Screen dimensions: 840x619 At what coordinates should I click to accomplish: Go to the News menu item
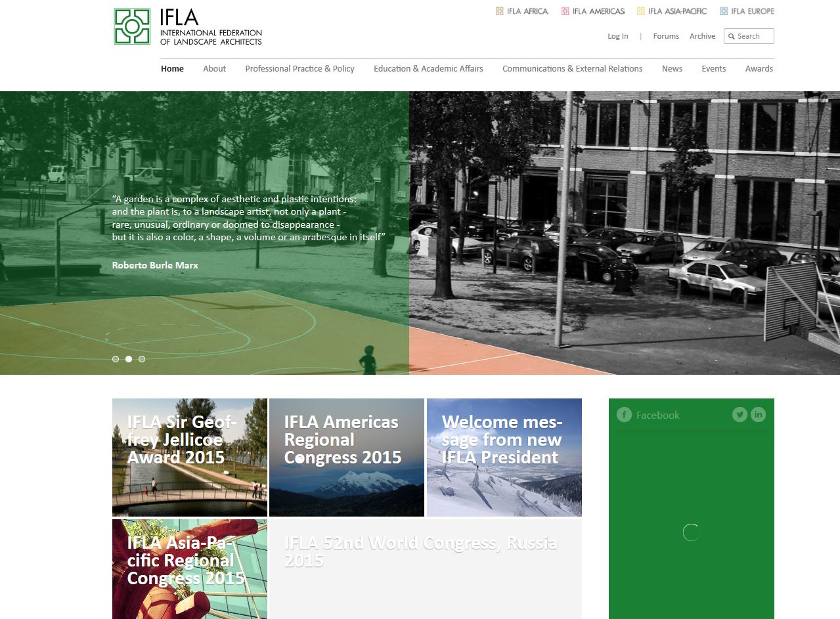[x=672, y=68]
